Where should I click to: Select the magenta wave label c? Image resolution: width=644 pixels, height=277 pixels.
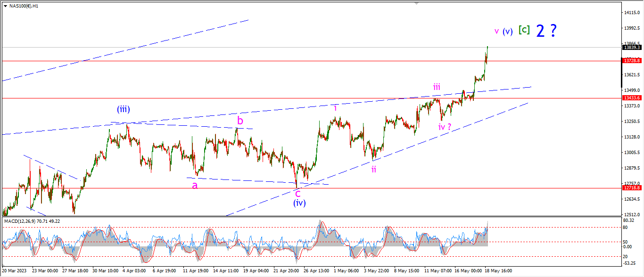(298, 193)
